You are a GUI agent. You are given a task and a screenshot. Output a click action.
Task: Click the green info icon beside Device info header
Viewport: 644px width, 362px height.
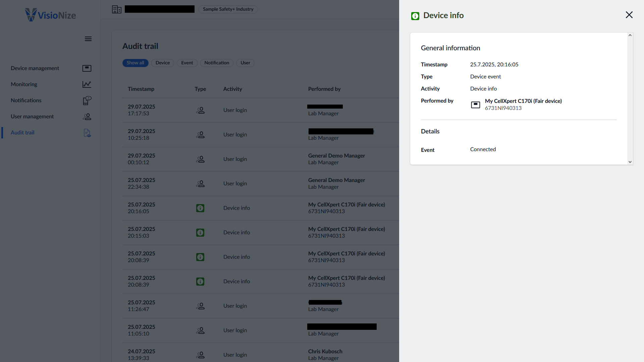(415, 15)
